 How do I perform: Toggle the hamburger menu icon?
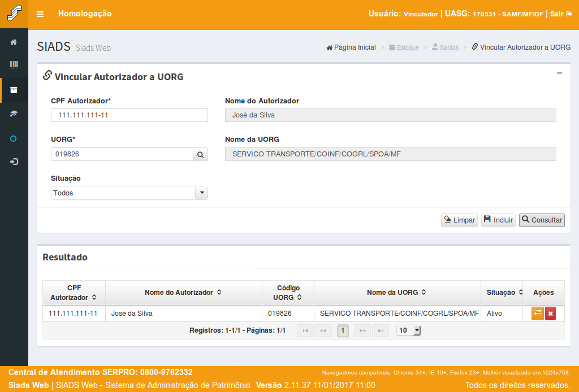[x=40, y=14]
